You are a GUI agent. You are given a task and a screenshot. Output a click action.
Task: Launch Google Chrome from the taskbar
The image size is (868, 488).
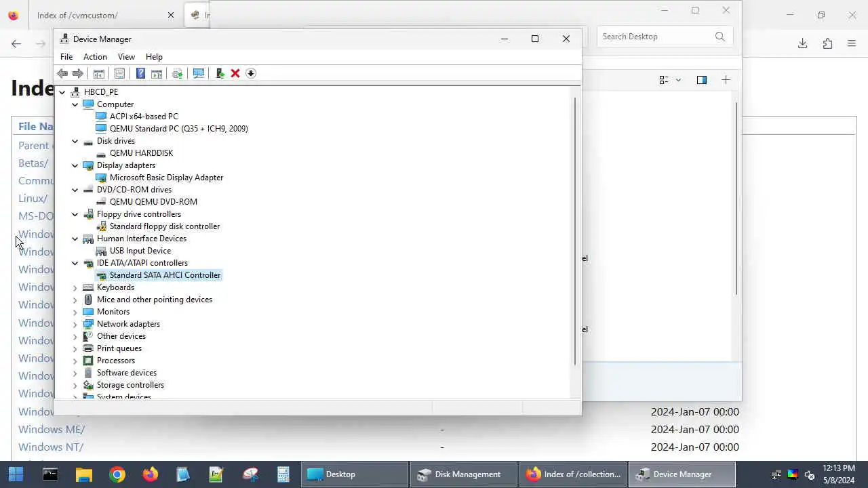117,474
